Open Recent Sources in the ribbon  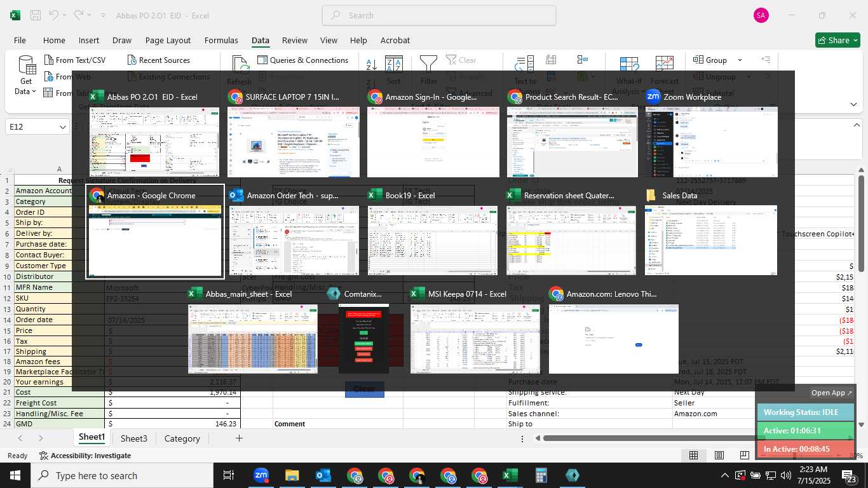click(159, 60)
